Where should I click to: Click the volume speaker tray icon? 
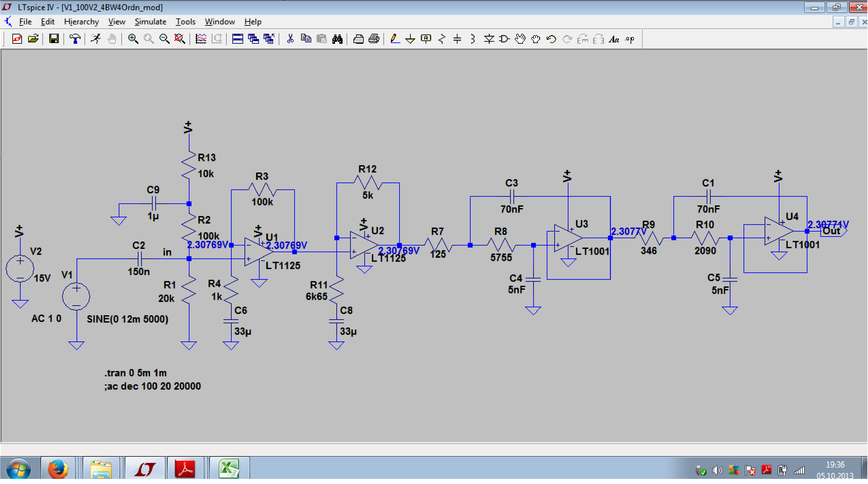click(x=717, y=470)
